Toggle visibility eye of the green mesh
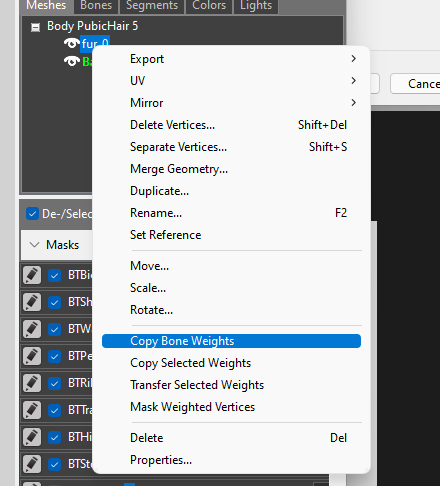The height and width of the screenshot is (486, 440). pyautogui.click(x=71, y=61)
